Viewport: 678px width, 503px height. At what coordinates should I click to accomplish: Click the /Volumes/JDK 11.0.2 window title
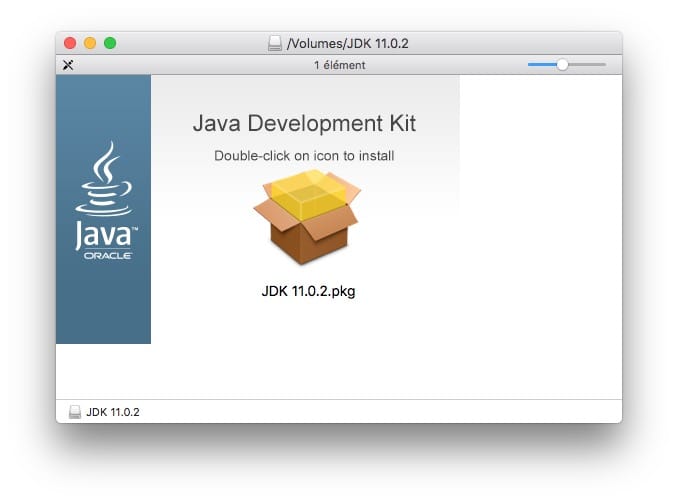(347, 43)
